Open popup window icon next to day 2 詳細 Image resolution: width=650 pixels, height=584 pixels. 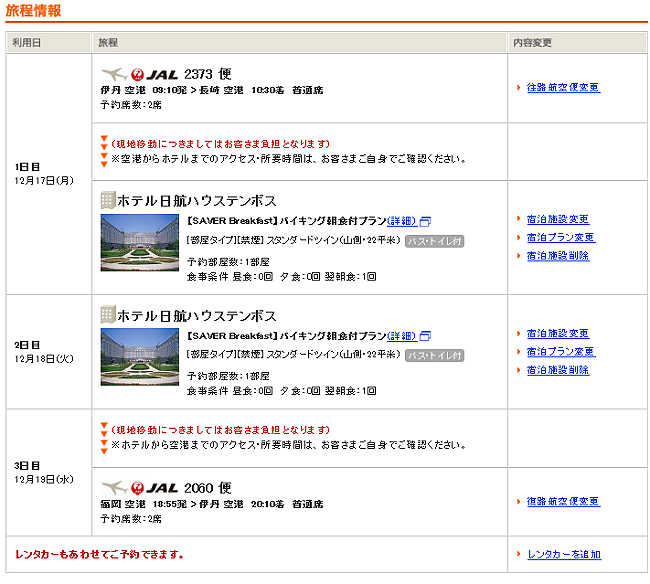coord(425,336)
